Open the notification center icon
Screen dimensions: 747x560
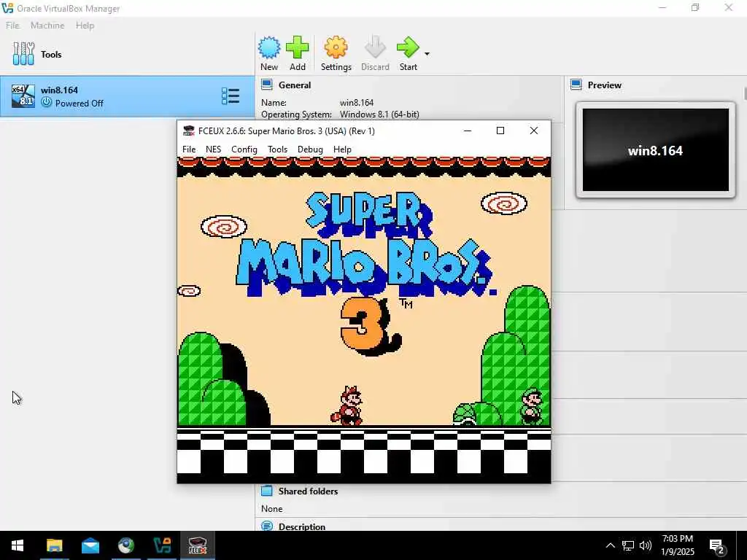coord(716,545)
